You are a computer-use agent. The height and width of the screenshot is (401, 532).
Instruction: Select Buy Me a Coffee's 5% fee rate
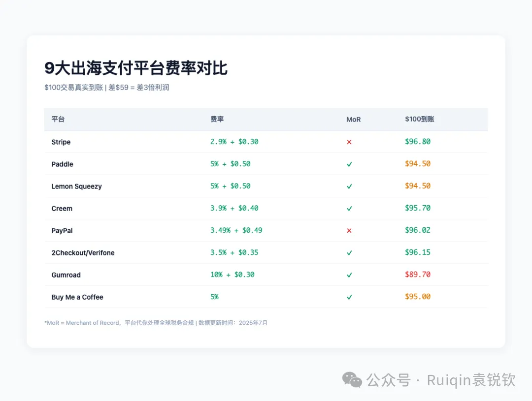(214, 297)
